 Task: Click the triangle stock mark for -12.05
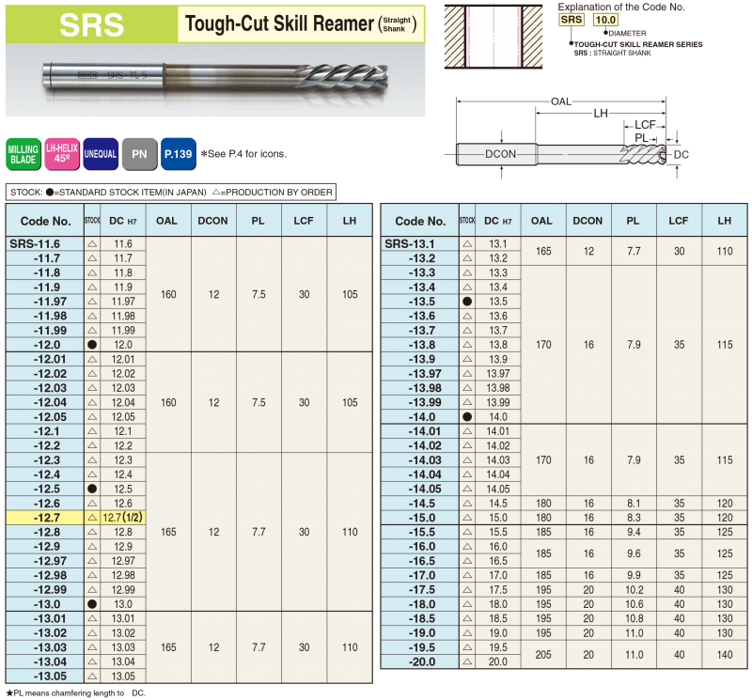click(92, 417)
